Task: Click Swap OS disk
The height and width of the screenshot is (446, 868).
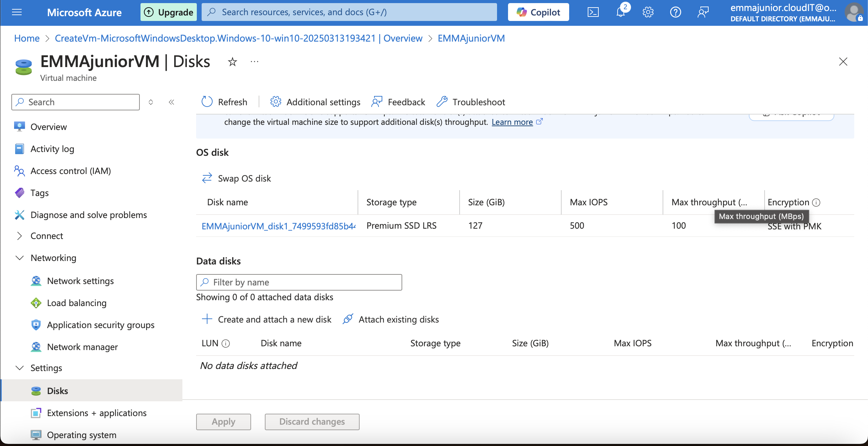Action: point(236,178)
